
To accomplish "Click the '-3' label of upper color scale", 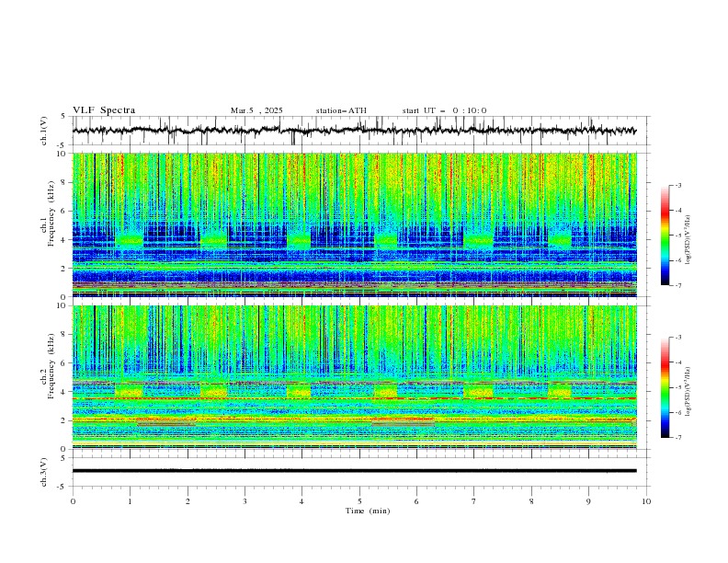I will coord(677,185).
